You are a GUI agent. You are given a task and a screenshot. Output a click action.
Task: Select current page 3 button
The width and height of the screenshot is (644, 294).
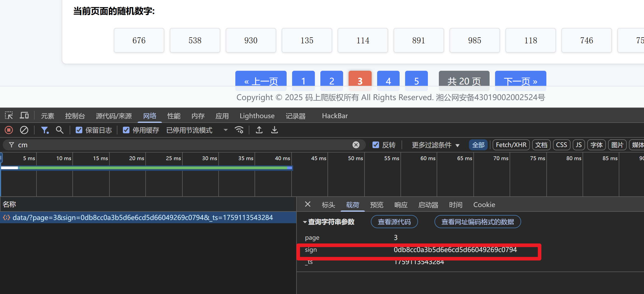click(360, 81)
